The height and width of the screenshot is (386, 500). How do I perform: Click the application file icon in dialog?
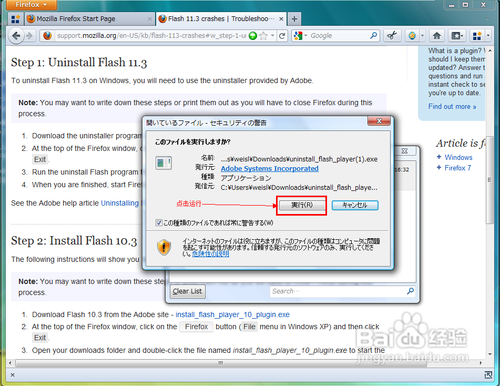164,163
